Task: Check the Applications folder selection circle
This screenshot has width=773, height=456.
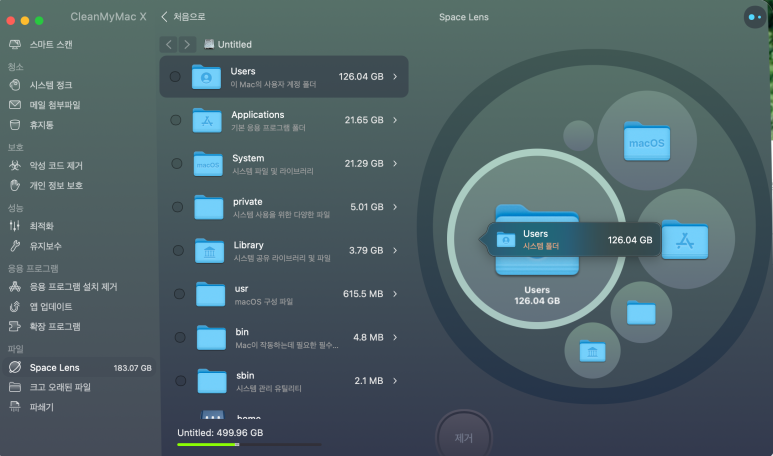Action: [176, 120]
